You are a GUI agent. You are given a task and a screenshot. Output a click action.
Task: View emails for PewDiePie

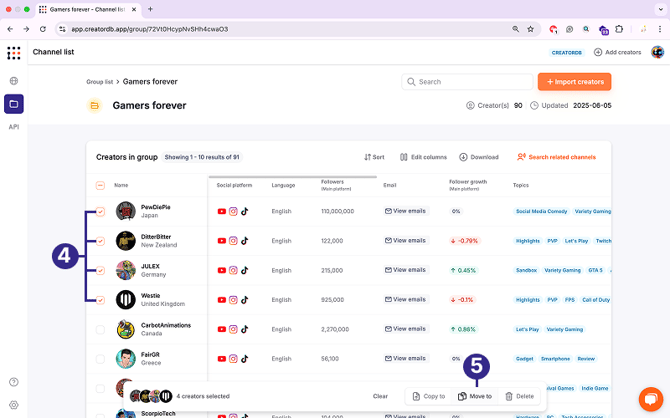[406, 211]
